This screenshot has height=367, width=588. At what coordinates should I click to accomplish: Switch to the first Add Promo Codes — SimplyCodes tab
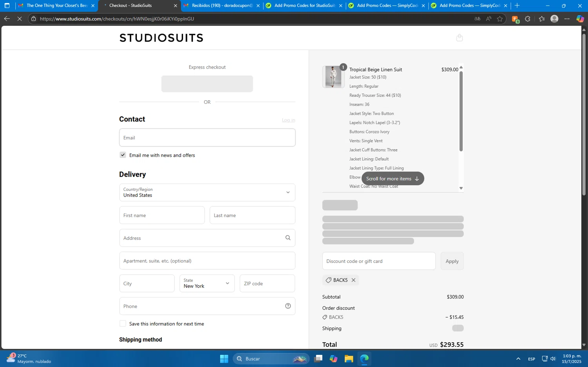(387, 5)
